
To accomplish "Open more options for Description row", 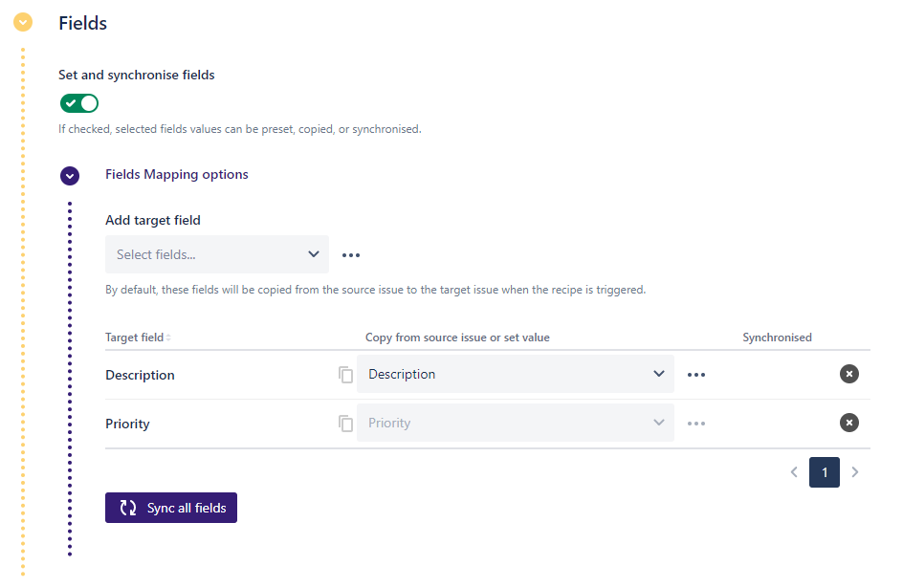I will point(696,375).
